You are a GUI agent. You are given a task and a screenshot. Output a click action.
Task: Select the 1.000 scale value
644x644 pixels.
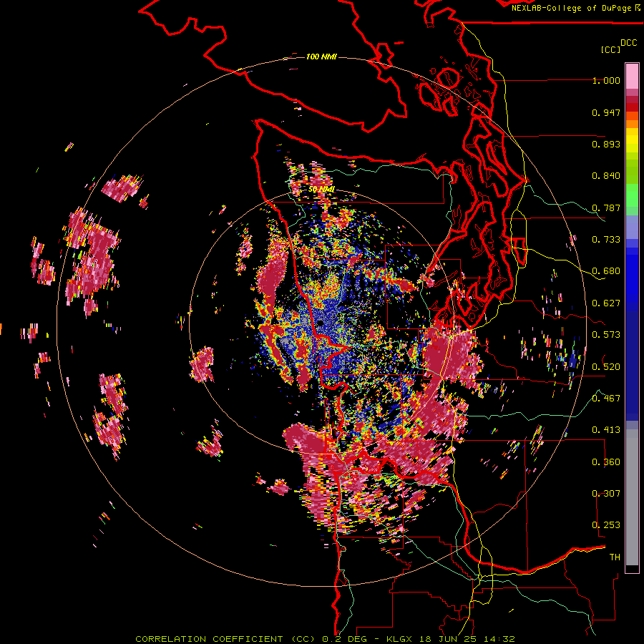click(606, 80)
